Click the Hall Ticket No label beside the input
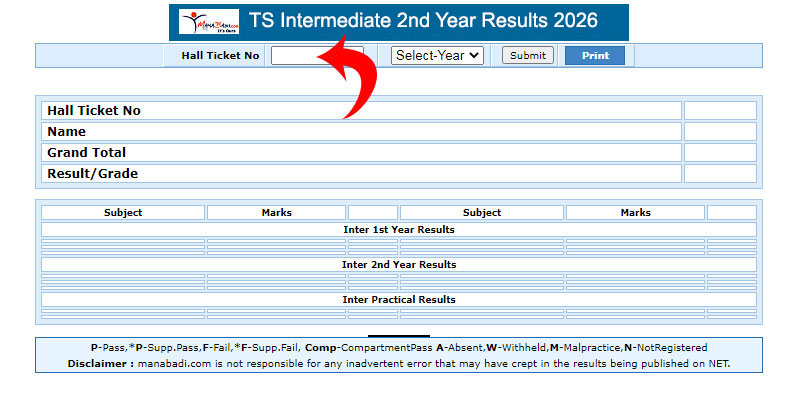The image size is (796, 414). point(220,56)
